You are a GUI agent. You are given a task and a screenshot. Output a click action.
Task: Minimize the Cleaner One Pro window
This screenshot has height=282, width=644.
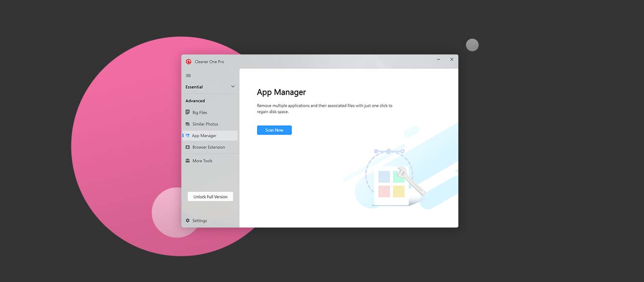coord(439,59)
